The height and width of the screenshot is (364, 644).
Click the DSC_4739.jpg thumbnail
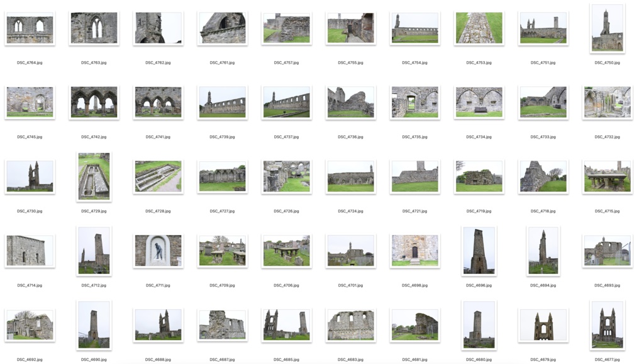click(x=222, y=103)
